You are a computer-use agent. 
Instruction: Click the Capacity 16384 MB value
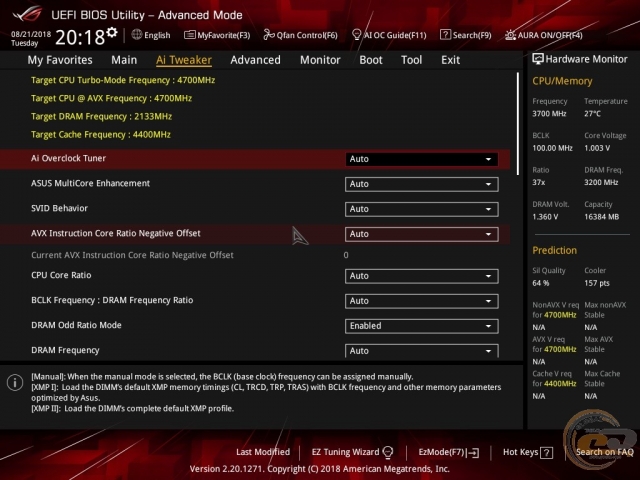pos(601,217)
